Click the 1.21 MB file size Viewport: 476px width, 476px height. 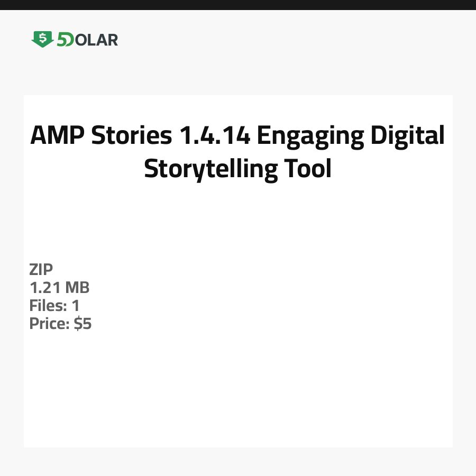pos(59,288)
